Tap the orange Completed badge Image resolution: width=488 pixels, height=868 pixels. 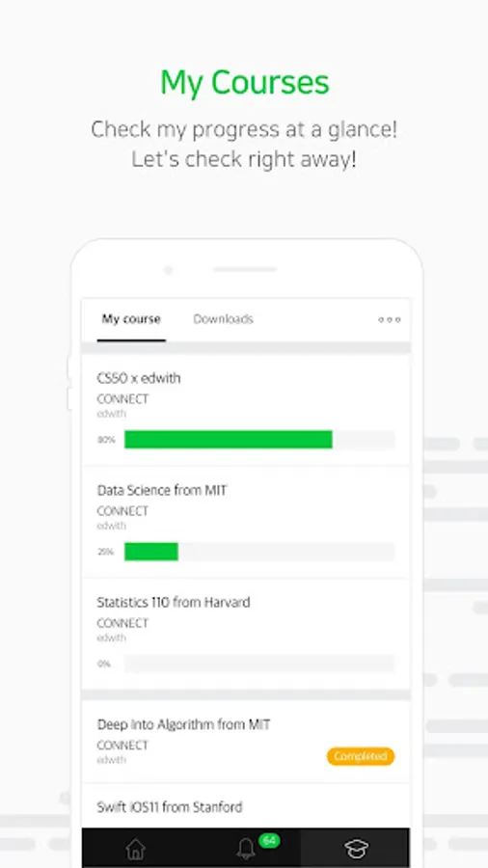360,756
